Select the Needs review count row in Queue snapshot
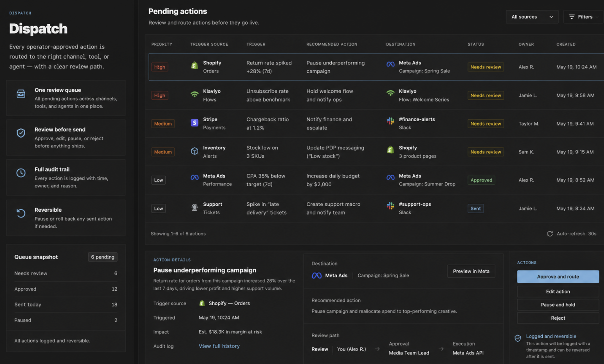Screen dimensions: 604x364 tap(66, 273)
